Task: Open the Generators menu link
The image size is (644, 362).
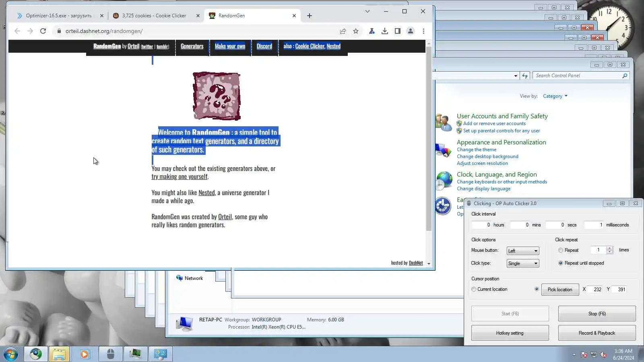Action: coord(192,46)
